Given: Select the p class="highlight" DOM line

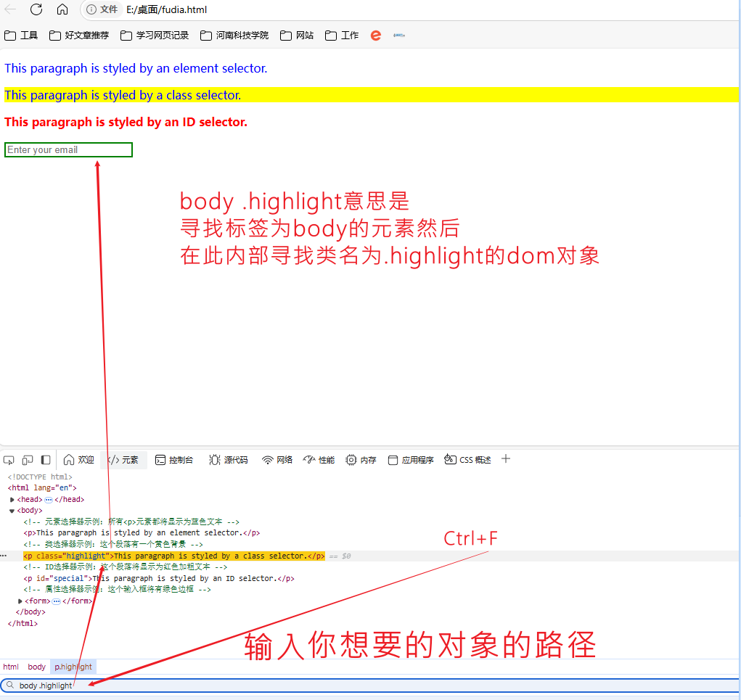Looking at the screenshot, I should (174, 556).
